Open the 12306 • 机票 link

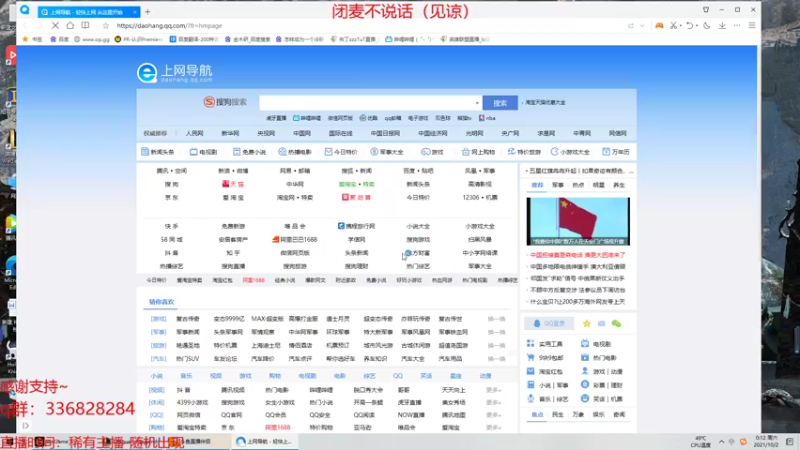tap(480, 197)
